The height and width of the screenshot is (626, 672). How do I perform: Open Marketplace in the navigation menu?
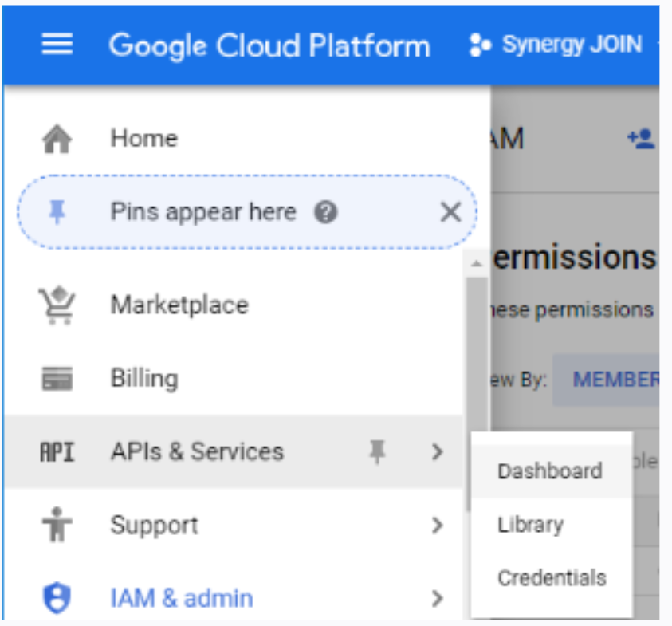(x=179, y=305)
